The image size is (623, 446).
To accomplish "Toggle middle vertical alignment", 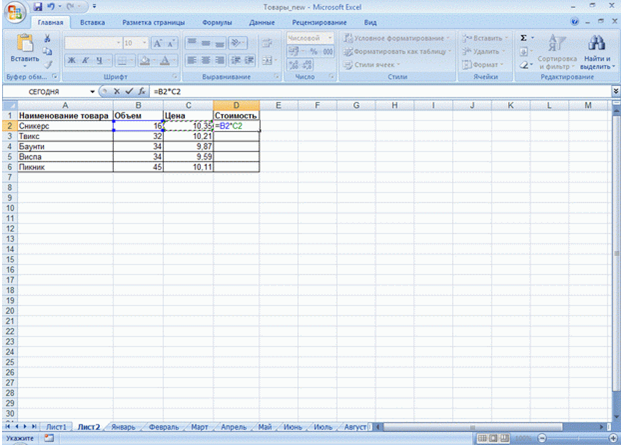I will click(x=205, y=43).
